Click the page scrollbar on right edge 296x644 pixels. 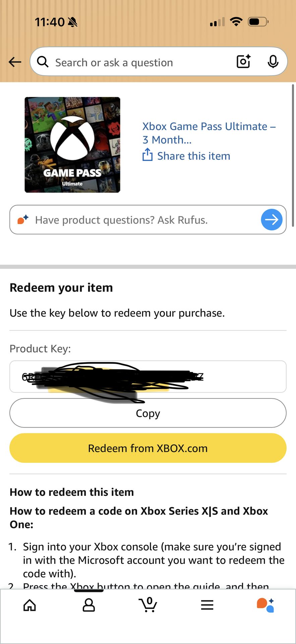pyautogui.click(x=293, y=156)
